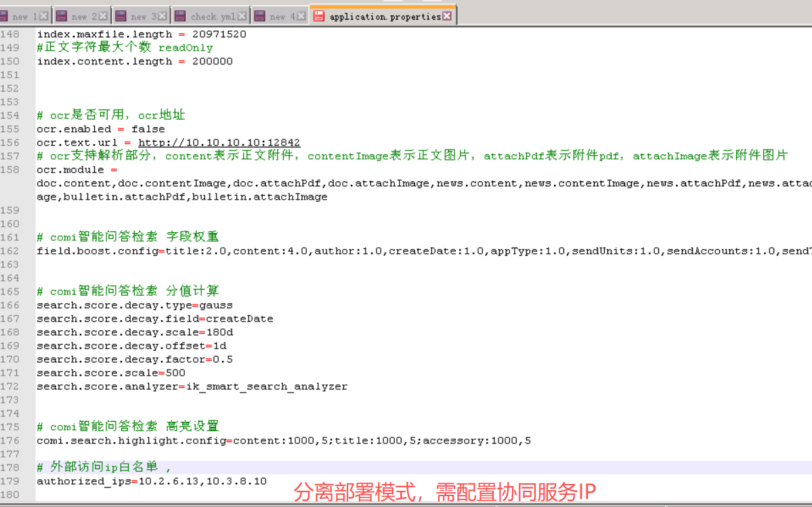Click the comment '#正文字符最大个数 readOnly'
The height and width of the screenshot is (507, 812).
[x=125, y=47]
